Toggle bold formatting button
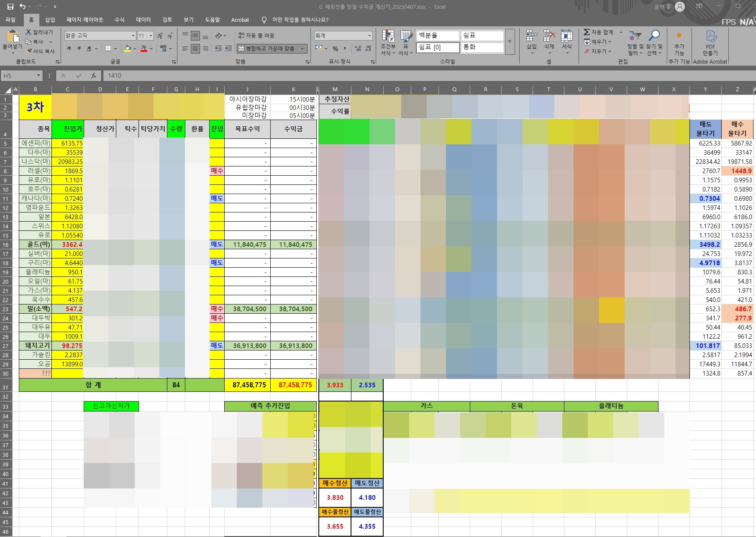The height and width of the screenshot is (537, 756). tap(69, 49)
